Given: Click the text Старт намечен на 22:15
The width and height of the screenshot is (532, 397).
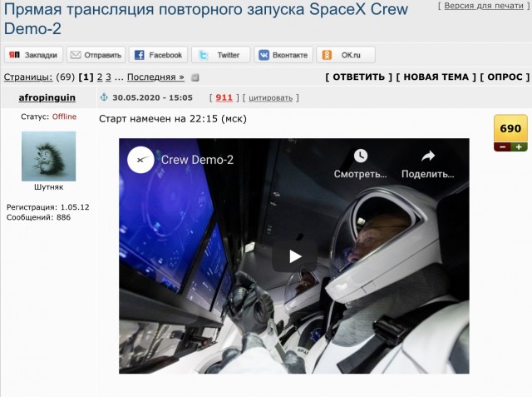Looking at the screenshot, I should pos(173,119).
